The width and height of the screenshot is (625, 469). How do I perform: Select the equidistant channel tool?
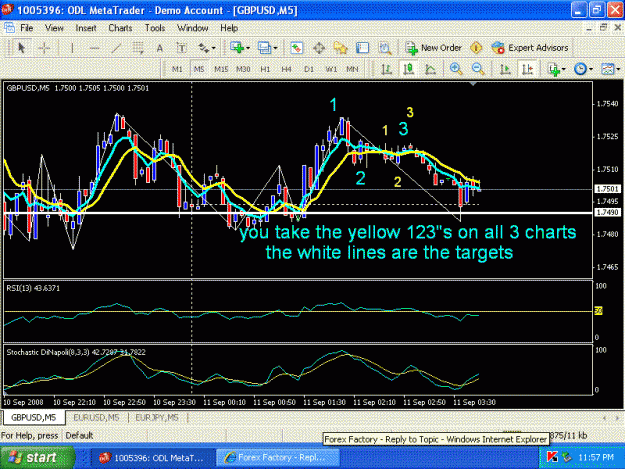click(138, 48)
